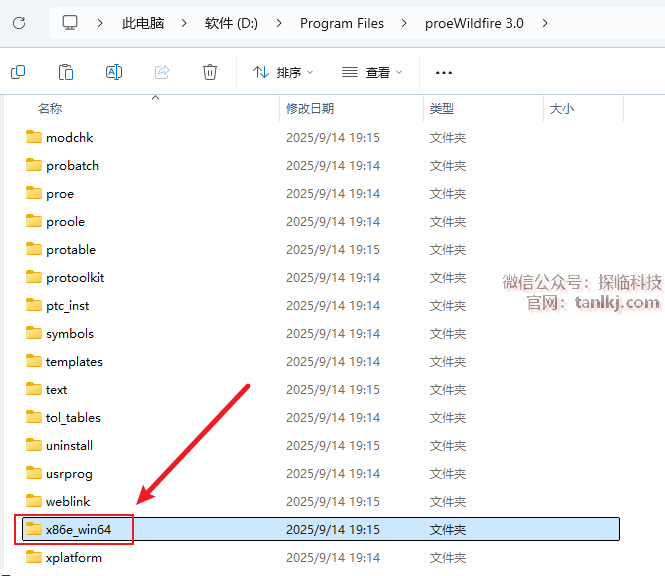
Task: Click the Paste icon in the toolbar
Action: [66, 72]
